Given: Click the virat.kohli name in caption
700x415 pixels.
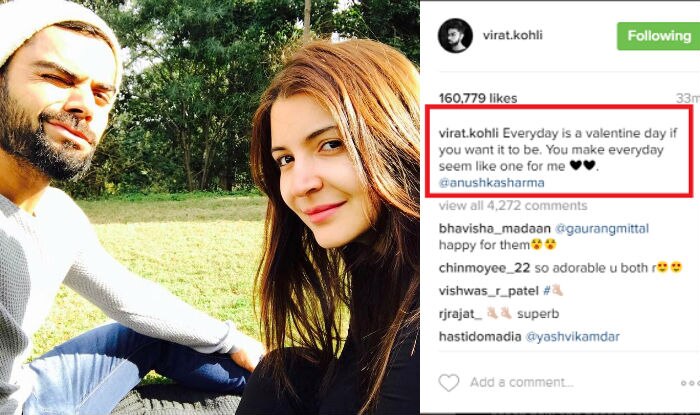Looking at the screenshot, I should [469, 133].
